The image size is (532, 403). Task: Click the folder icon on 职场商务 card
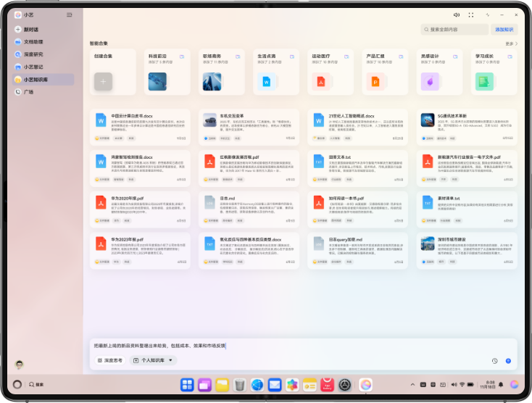point(238,57)
